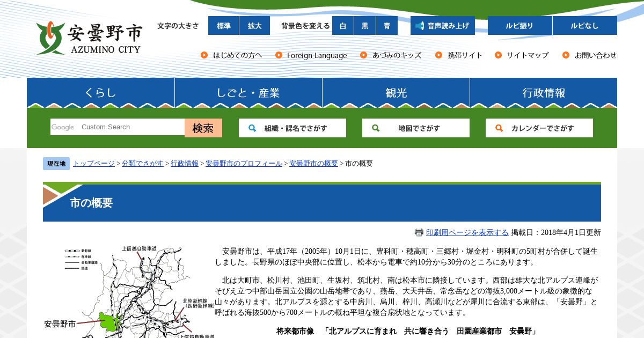This screenshot has width=644, height=338.
Task: Select white (白) background color
Action: tap(343, 26)
